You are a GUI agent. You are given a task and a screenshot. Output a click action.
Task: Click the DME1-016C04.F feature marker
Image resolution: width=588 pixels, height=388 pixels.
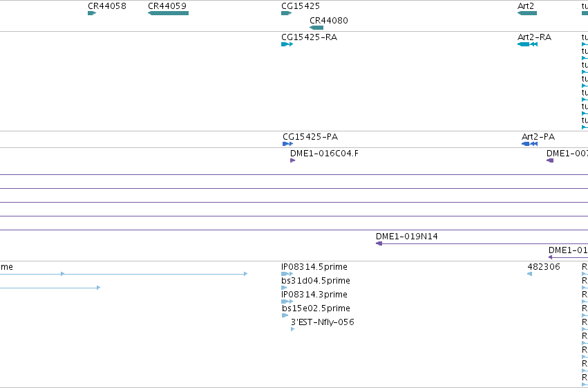292,160
